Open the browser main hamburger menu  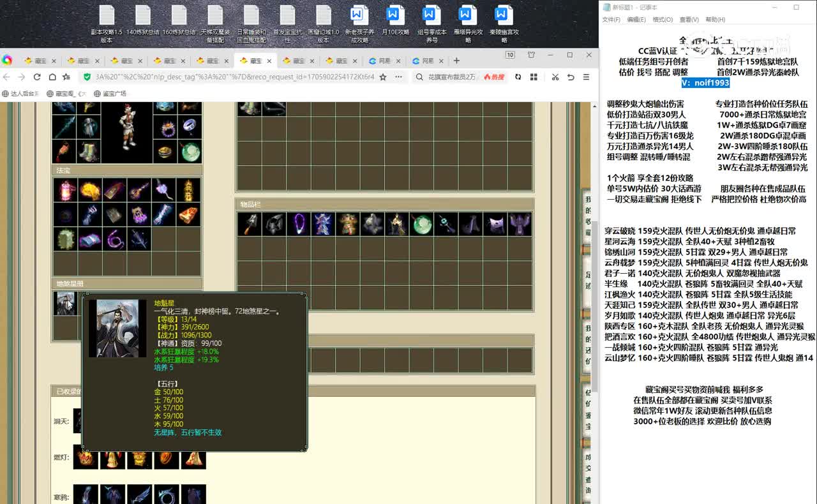(x=586, y=77)
